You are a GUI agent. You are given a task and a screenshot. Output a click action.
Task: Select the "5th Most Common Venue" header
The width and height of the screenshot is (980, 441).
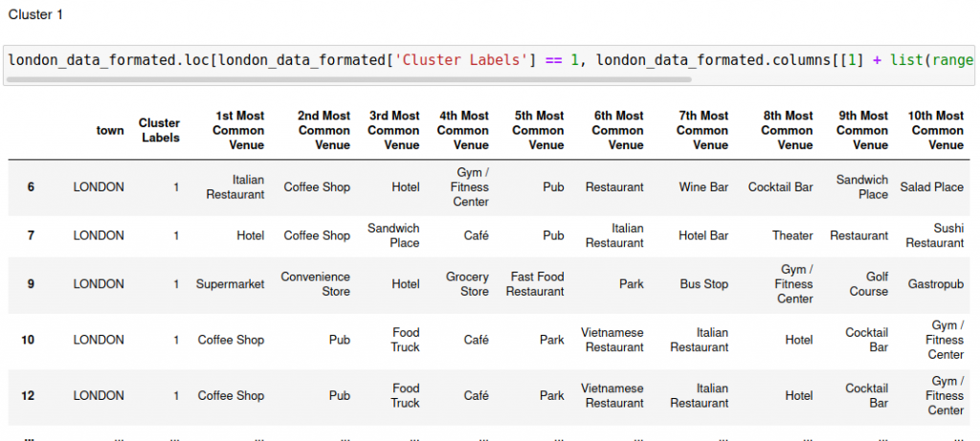(x=538, y=130)
